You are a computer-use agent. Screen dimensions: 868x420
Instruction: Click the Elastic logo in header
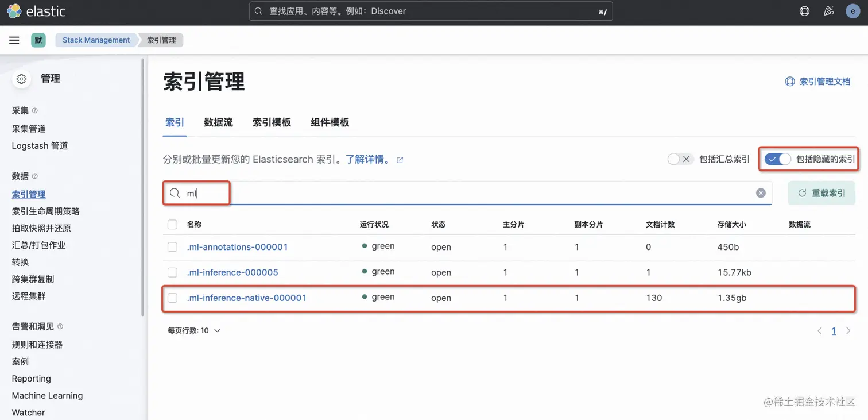pos(36,11)
